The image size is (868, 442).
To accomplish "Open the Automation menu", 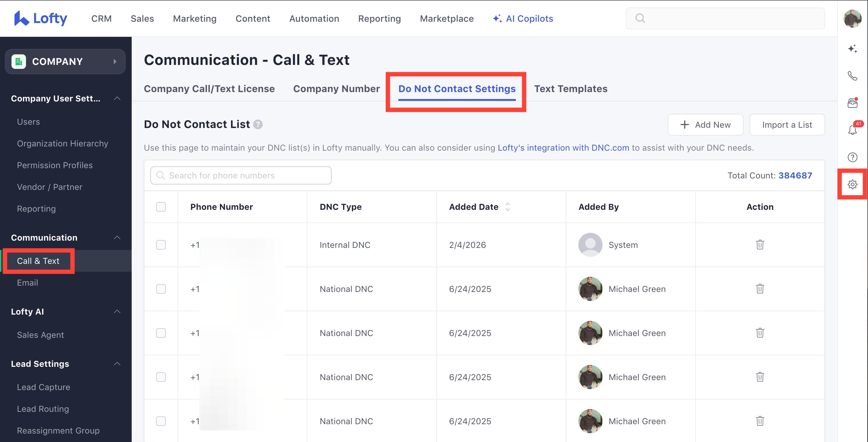I will 314,18.
